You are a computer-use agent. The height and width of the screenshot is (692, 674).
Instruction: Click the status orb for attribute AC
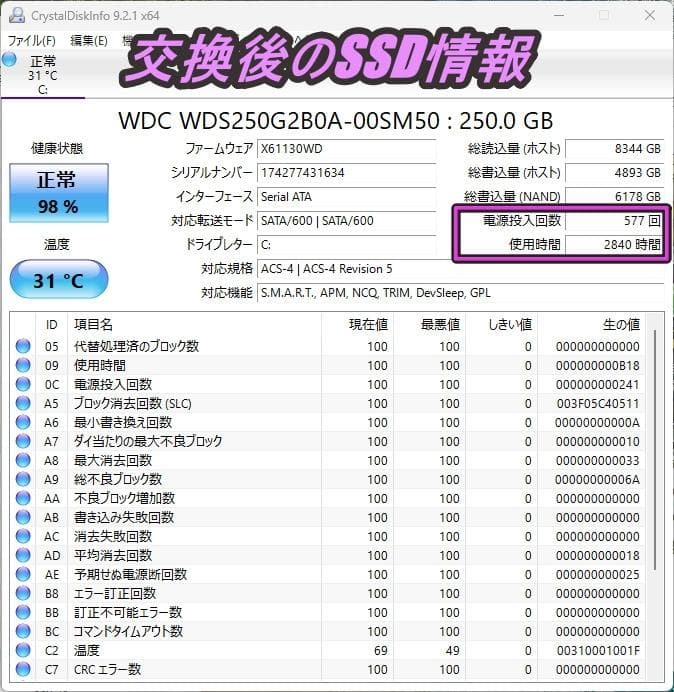click(23, 536)
